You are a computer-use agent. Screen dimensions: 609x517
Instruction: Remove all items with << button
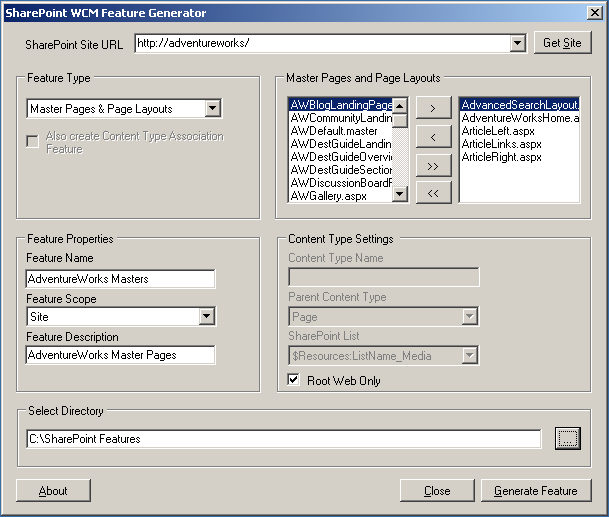pos(433,193)
